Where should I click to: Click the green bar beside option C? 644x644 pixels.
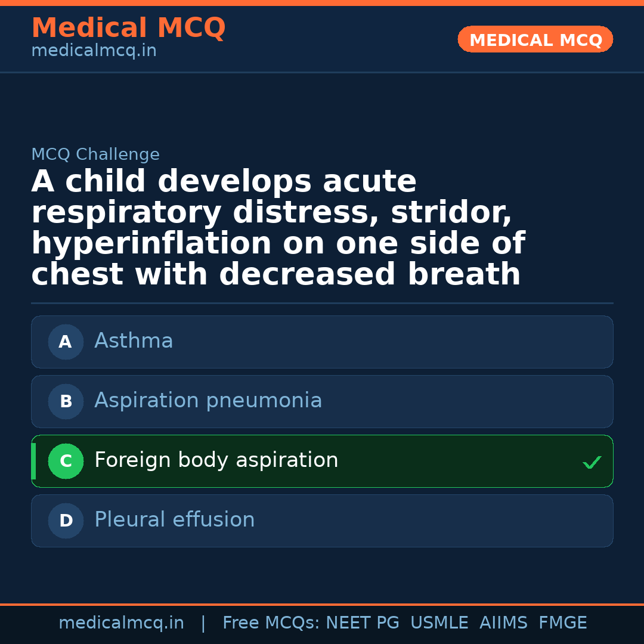[33, 461]
